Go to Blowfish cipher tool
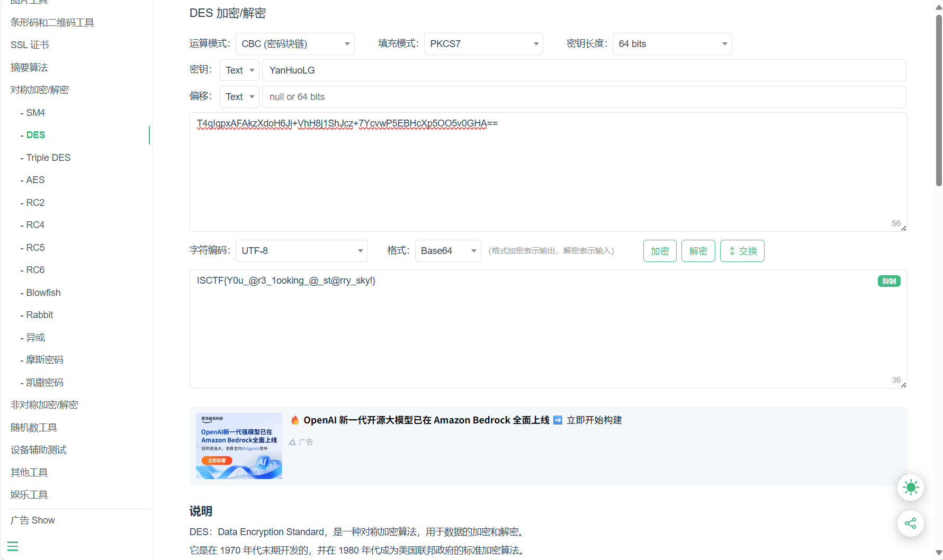943x560 pixels. point(43,293)
